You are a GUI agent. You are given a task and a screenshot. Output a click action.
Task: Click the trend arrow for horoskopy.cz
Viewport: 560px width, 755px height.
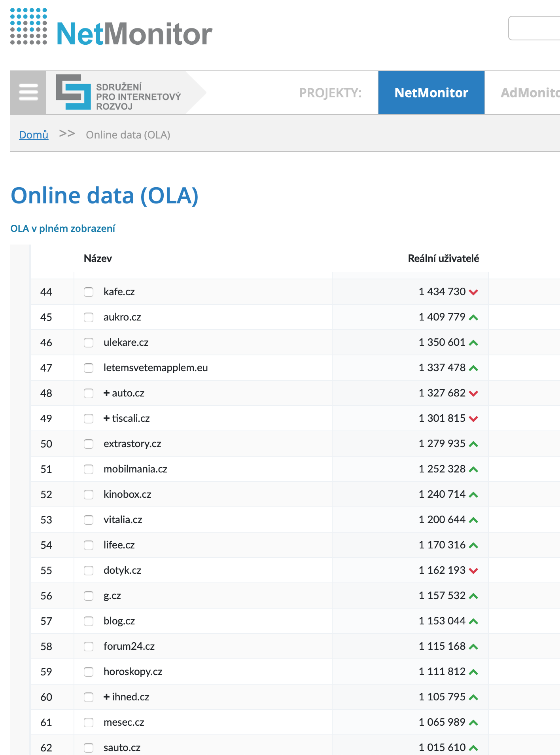(x=473, y=672)
